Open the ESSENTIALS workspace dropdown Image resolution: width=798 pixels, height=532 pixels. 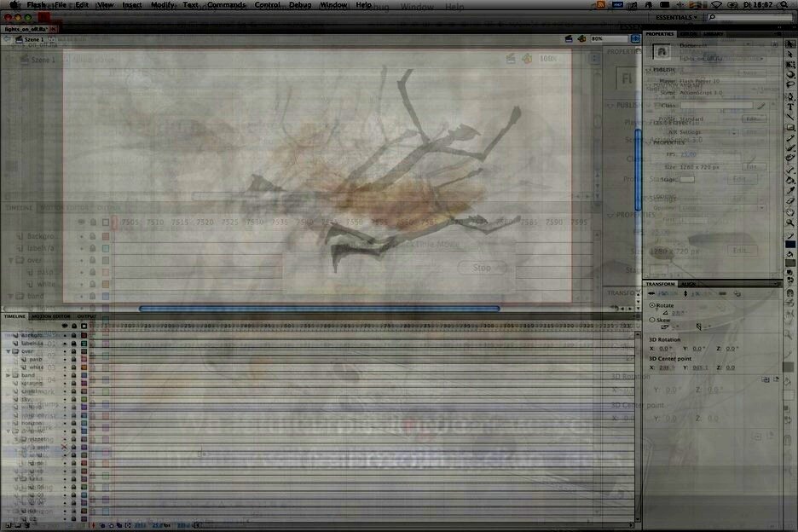pyautogui.click(x=676, y=17)
